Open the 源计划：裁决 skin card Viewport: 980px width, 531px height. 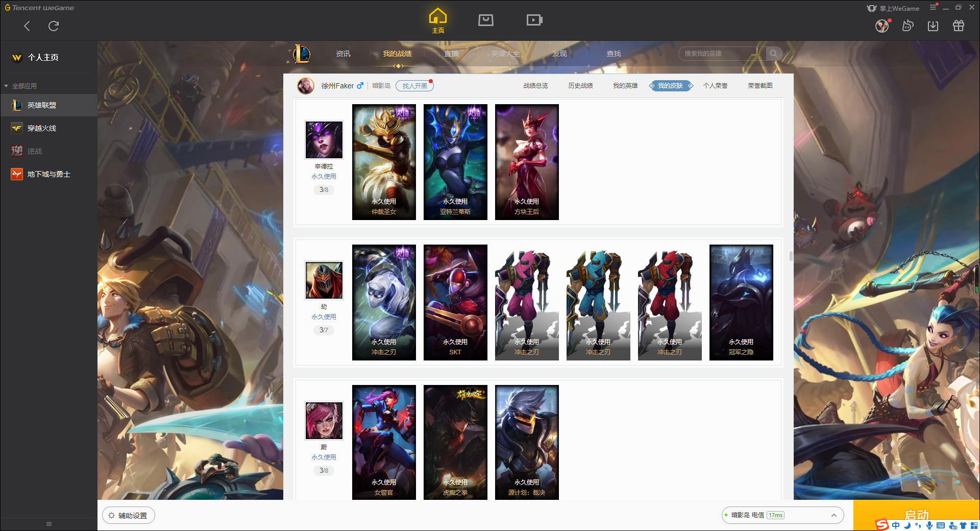[x=527, y=442]
